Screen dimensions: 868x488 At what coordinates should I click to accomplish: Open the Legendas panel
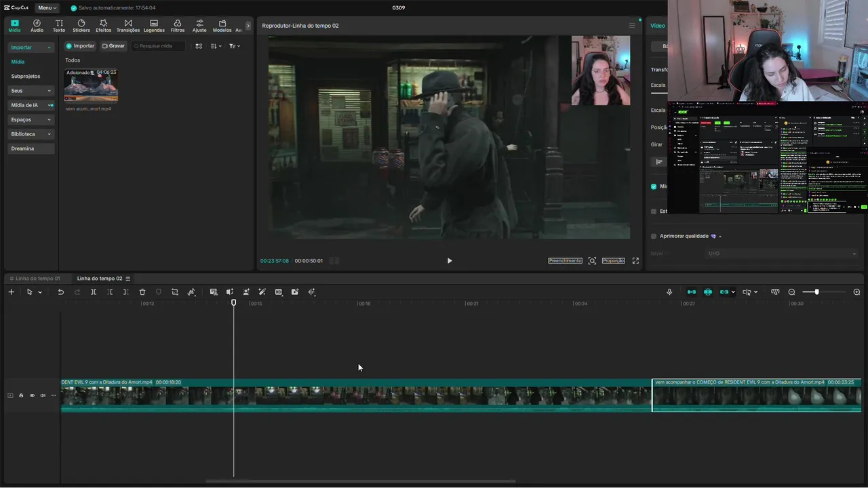tap(154, 26)
